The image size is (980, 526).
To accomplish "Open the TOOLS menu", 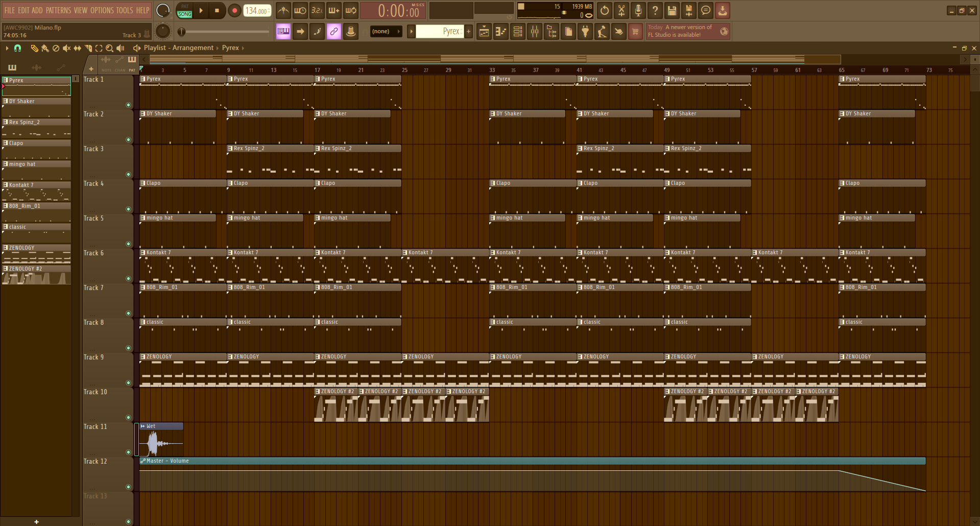I will 125,10.
